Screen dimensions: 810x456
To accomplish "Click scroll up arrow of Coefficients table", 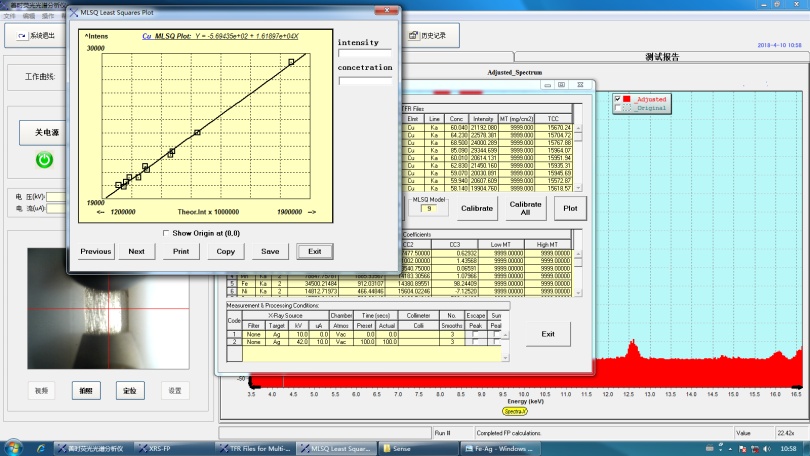I will 578,254.
